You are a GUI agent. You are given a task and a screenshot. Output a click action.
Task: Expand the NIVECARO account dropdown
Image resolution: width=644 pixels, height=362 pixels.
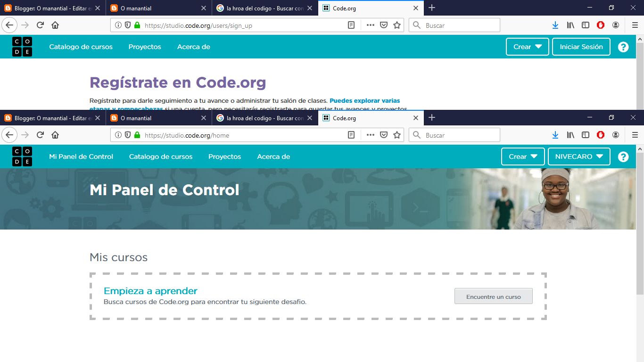point(579,156)
